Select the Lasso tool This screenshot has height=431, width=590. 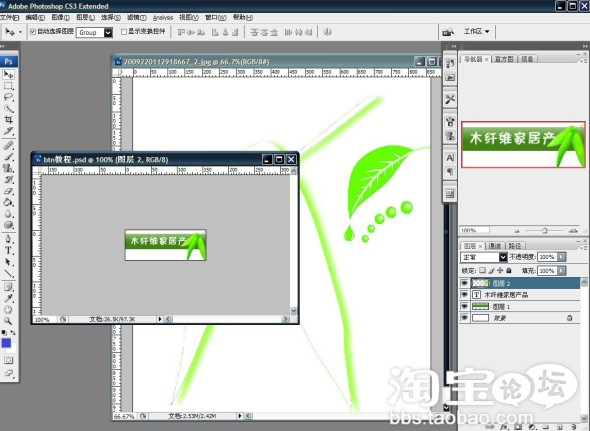8,97
